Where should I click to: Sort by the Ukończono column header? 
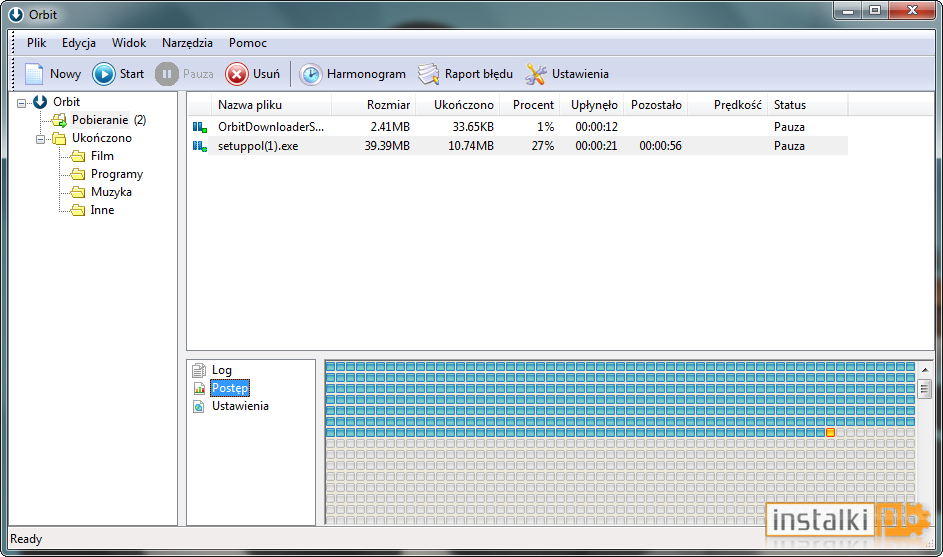point(458,105)
